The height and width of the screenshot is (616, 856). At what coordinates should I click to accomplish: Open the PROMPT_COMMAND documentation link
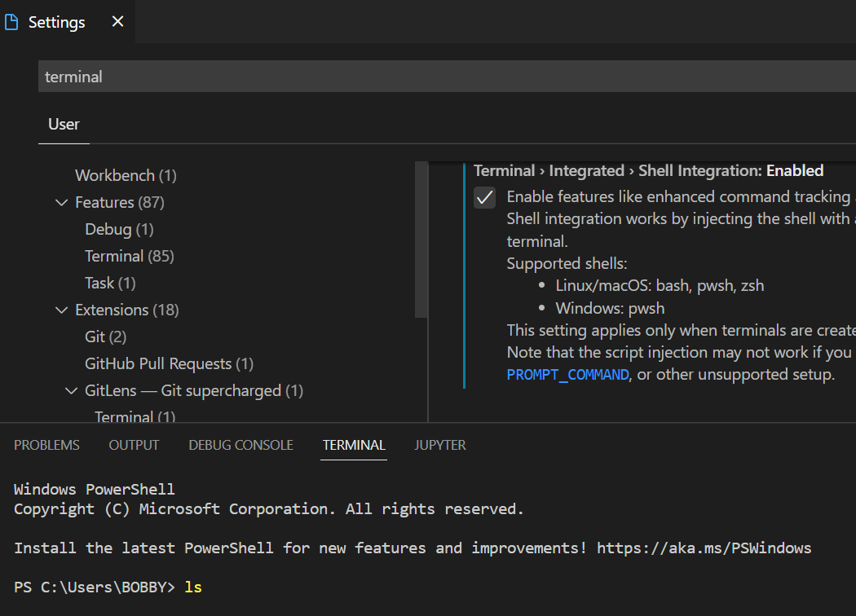click(567, 374)
